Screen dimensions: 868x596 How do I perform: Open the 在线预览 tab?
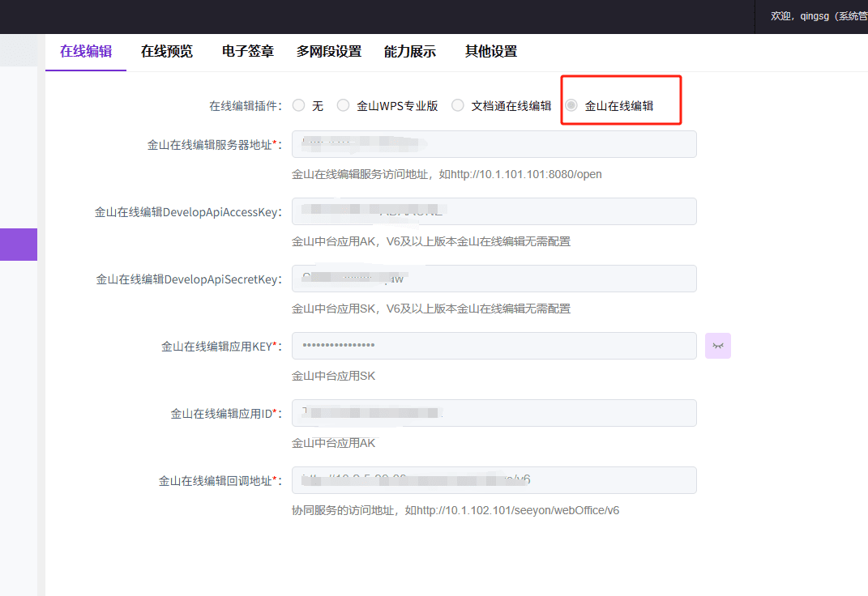pos(167,51)
